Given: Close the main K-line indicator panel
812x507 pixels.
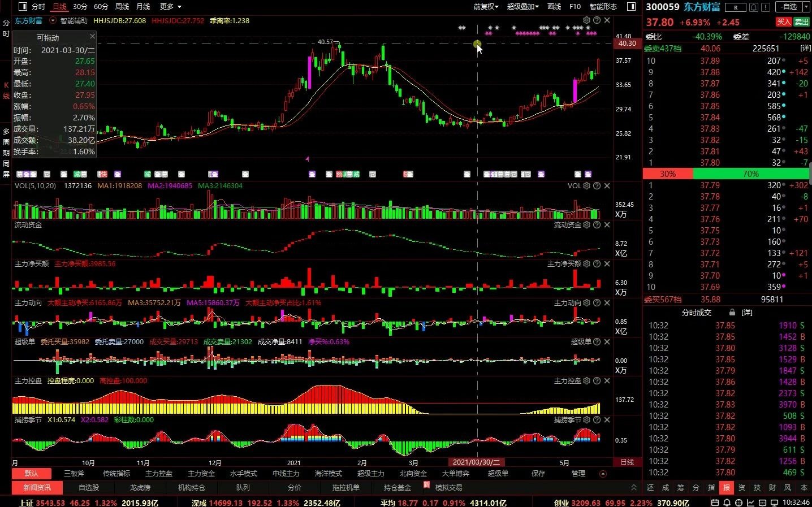Looking at the screenshot, I should point(607,20).
